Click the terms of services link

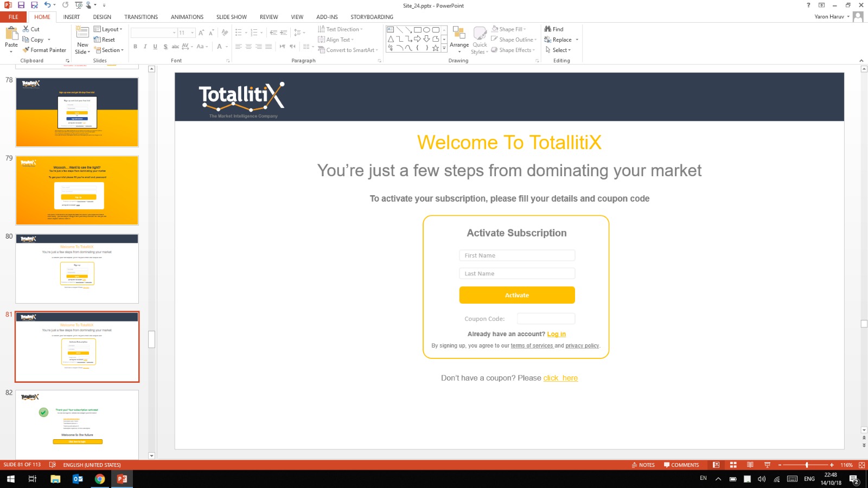coord(532,345)
